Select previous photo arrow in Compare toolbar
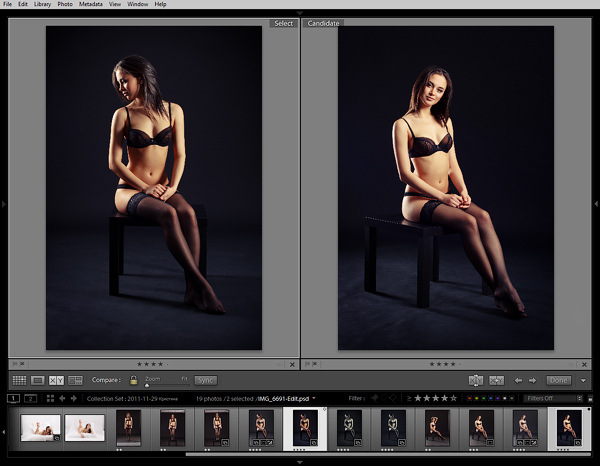The height and width of the screenshot is (466, 600). point(518,380)
